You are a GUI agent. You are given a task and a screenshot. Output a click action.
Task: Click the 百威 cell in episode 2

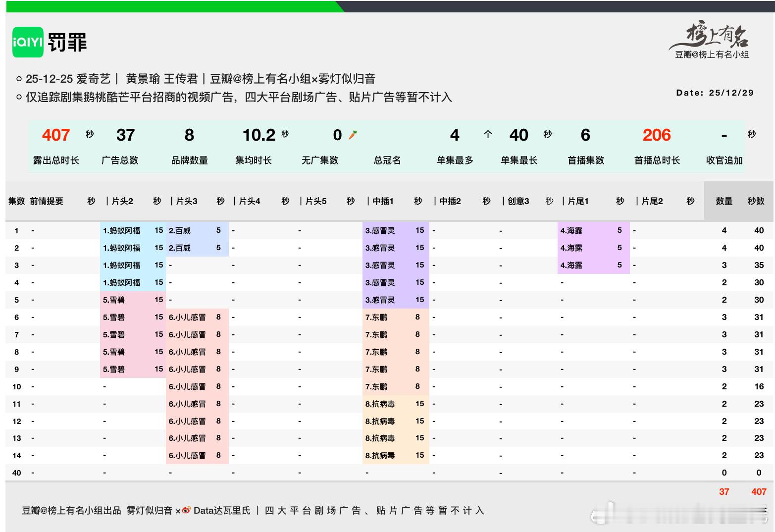click(x=180, y=248)
